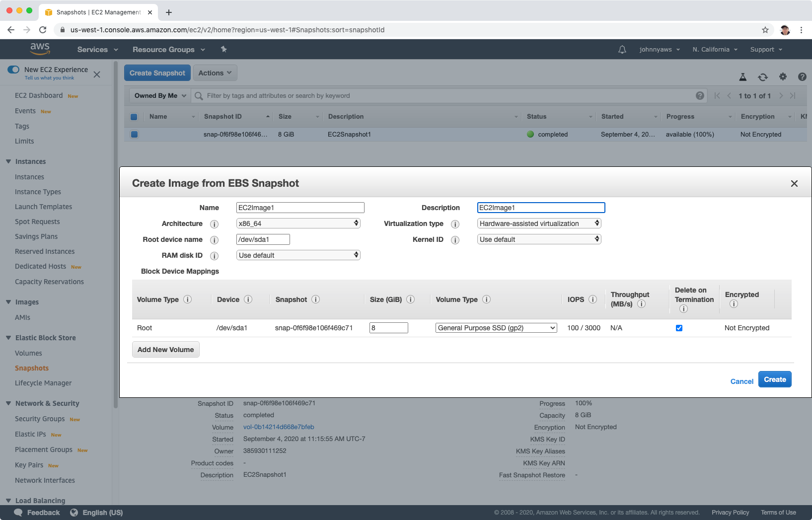
Task: Open the N. California region menu
Action: [x=715, y=50]
